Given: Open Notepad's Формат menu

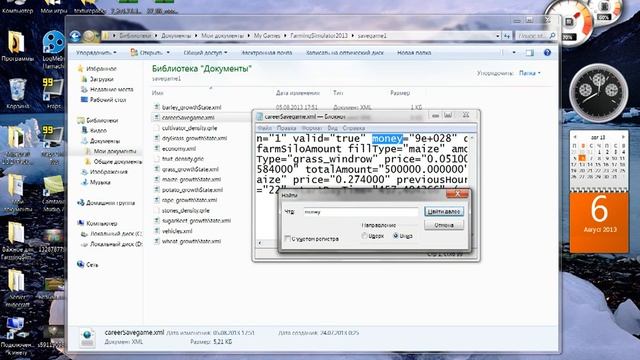Looking at the screenshot, I should pyautogui.click(x=311, y=128).
